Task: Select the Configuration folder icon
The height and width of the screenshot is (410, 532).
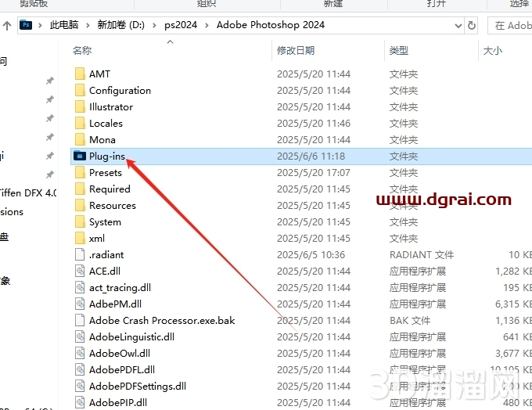Action: 80,90
